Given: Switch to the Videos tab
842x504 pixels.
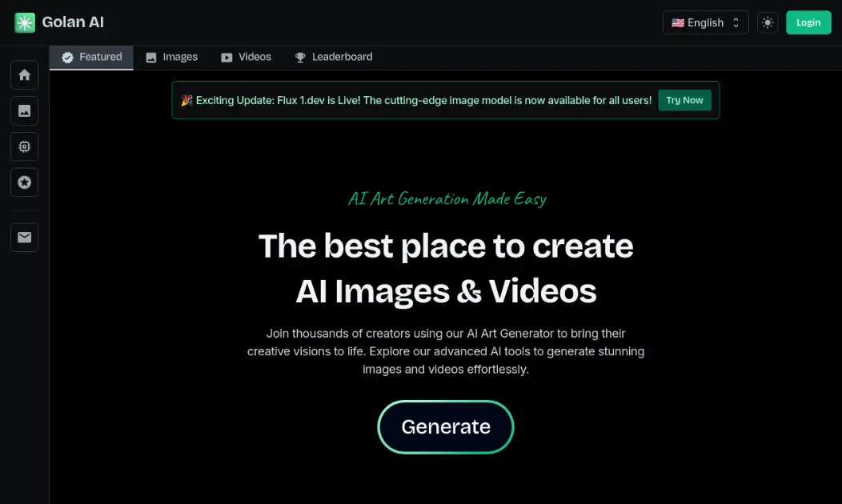Looking at the screenshot, I should pos(246,58).
